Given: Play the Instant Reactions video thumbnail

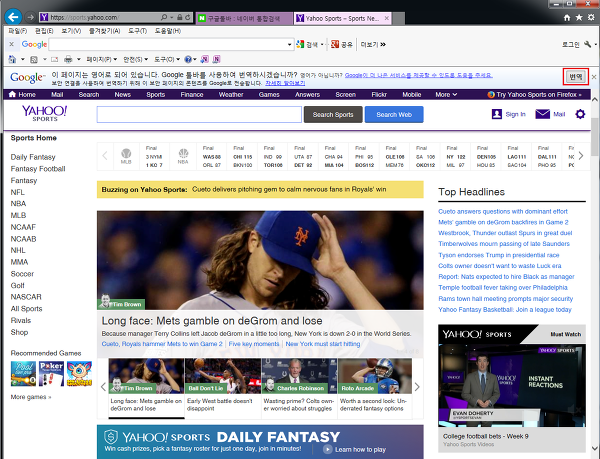Looking at the screenshot, I should (x=512, y=385).
